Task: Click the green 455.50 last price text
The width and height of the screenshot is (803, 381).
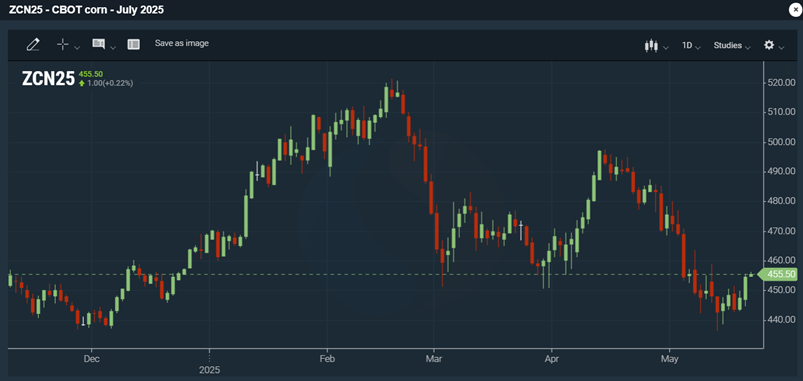Action: tap(91, 74)
